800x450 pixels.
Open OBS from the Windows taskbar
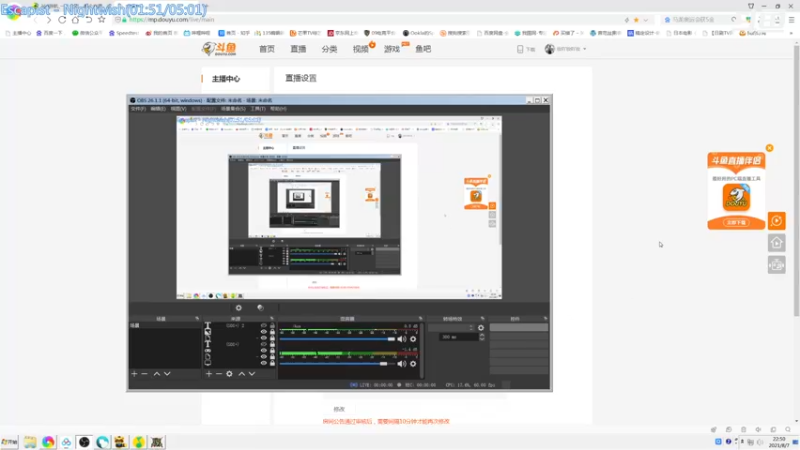84,442
